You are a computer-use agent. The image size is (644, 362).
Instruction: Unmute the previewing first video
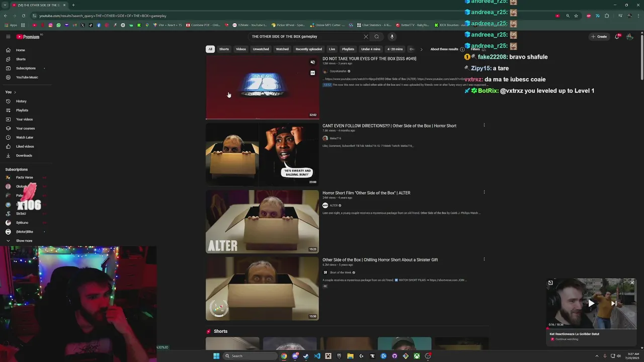coord(312,62)
